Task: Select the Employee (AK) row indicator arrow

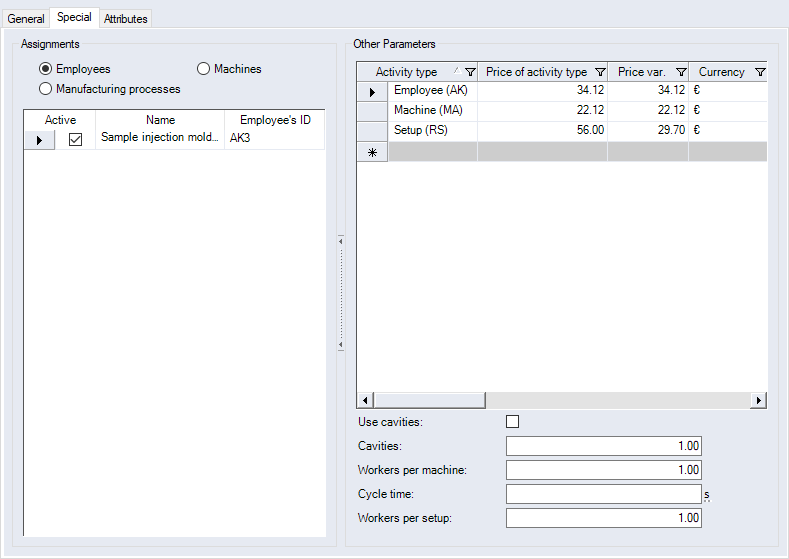Action: [373, 92]
